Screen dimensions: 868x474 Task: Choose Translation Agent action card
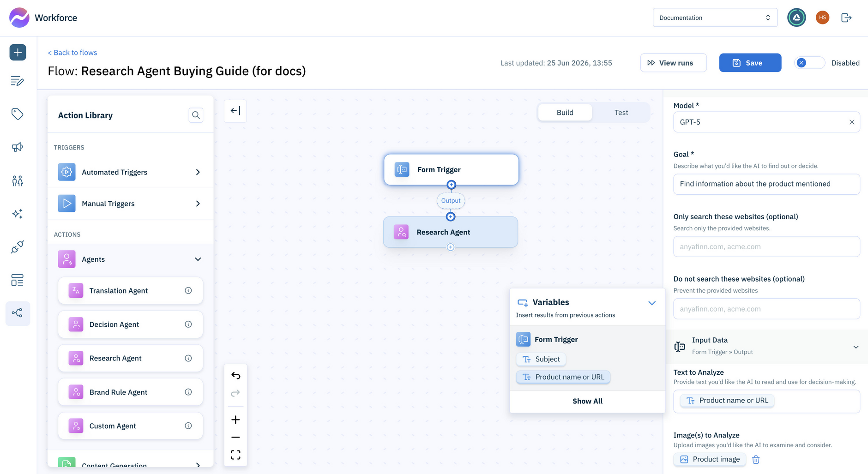click(x=130, y=291)
